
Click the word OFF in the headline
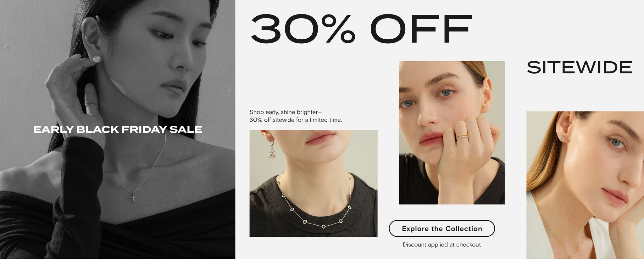[421, 29]
